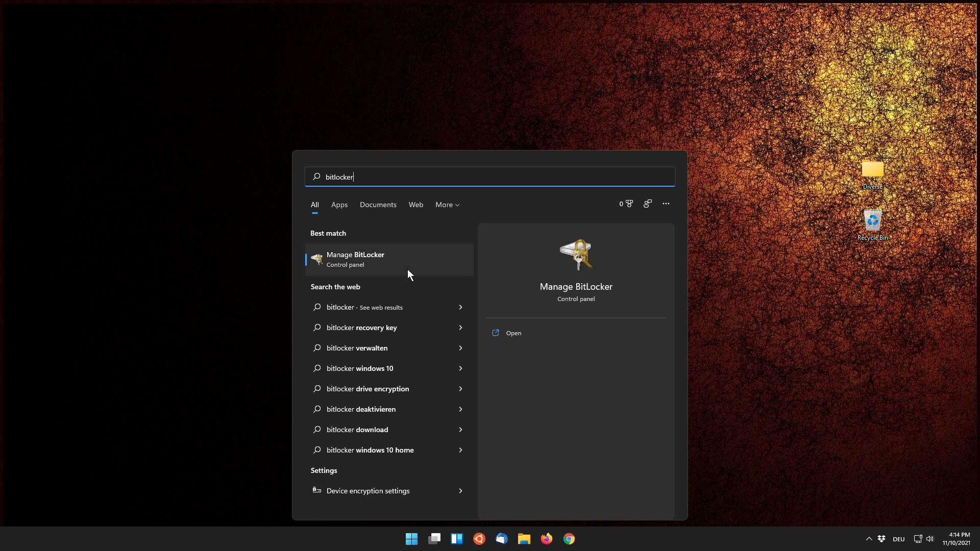980x551 pixels.
Task: Click the Dropbox tray icon
Action: click(881, 539)
